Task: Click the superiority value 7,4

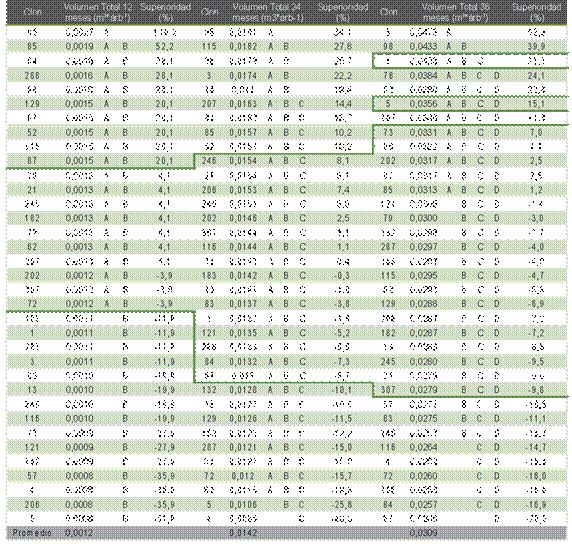Action: coord(343,190)
